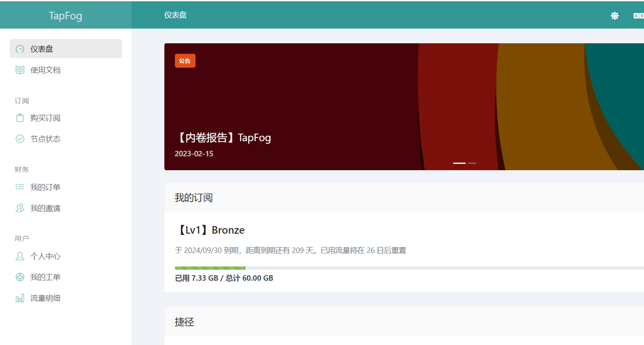Click the person icon beside 我的邀请
Image resolution: width=644 pixels, height=345 pixels.
pyautogui.click(x=20, y=208)
